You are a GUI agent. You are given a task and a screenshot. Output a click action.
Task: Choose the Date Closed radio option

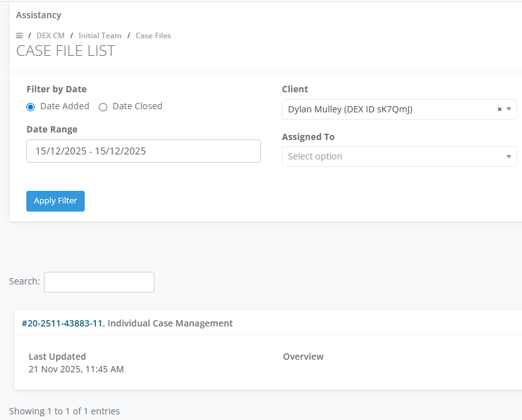104,107
